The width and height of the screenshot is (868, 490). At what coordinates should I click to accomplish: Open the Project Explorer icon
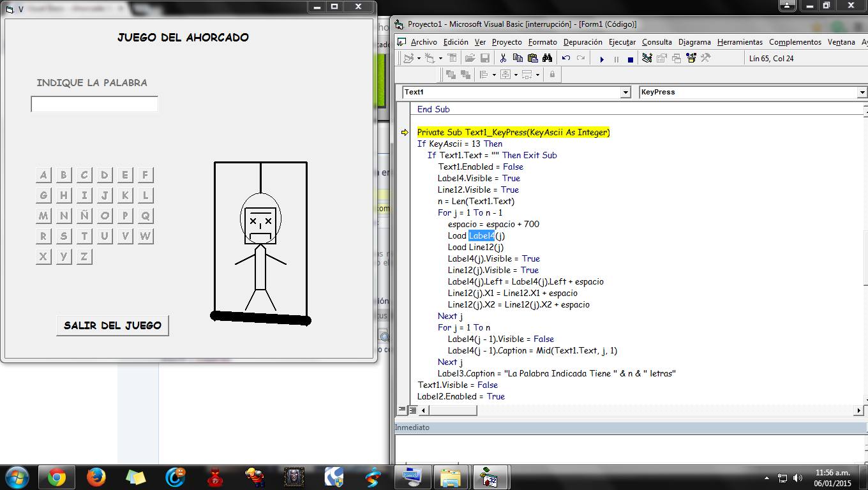click(x=647, y=58)
